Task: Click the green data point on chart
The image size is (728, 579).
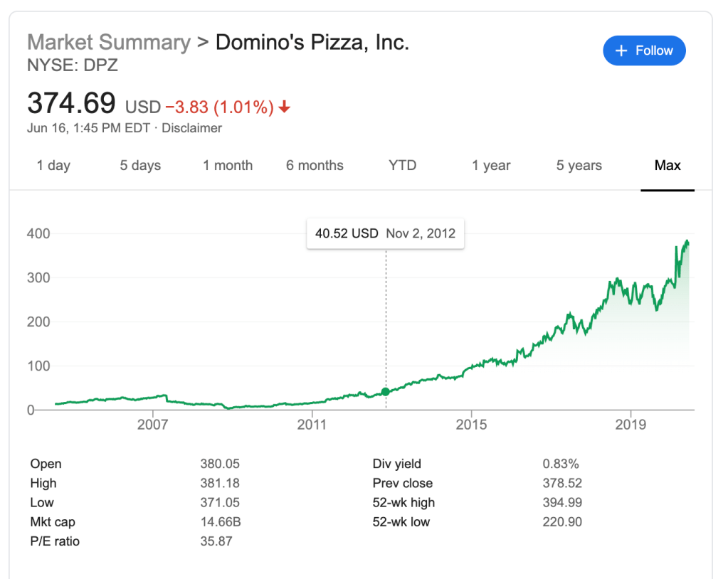Action: (x=386, y=391)
